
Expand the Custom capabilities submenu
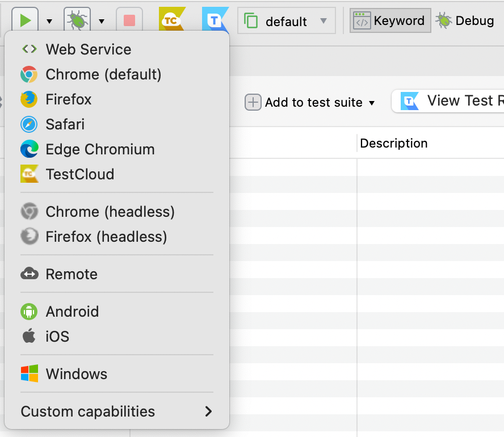point(117,411)
